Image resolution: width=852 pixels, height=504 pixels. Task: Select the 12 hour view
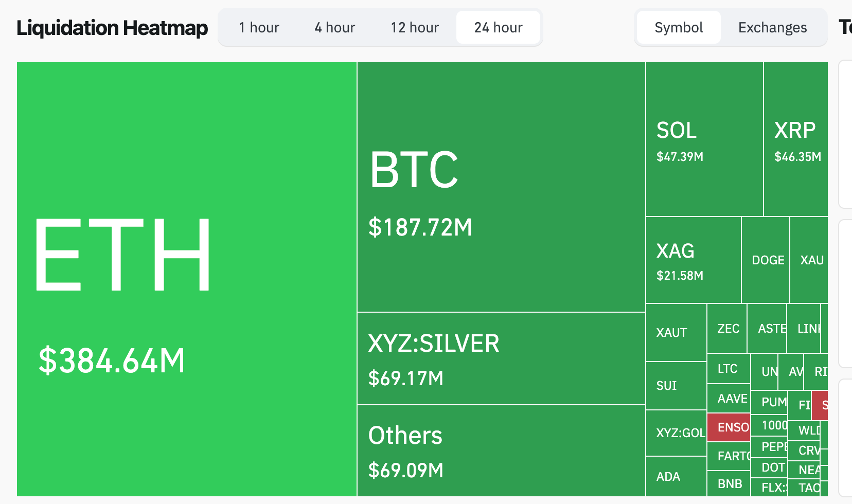coord(415,27)
